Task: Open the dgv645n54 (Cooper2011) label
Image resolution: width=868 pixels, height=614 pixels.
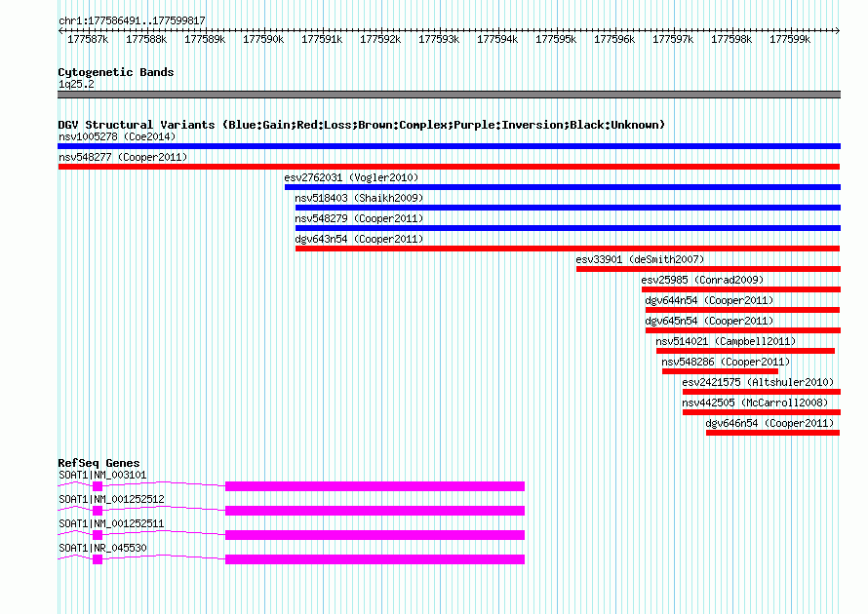Action: [x=709, y=321]
